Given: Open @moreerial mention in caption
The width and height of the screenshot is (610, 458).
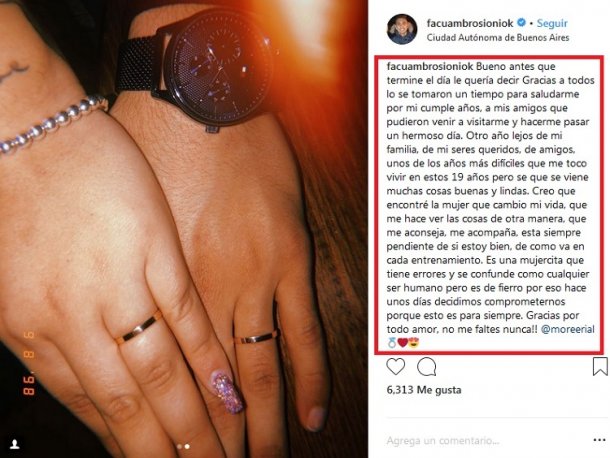Looking at the screenshot, I should coord(568,329).
